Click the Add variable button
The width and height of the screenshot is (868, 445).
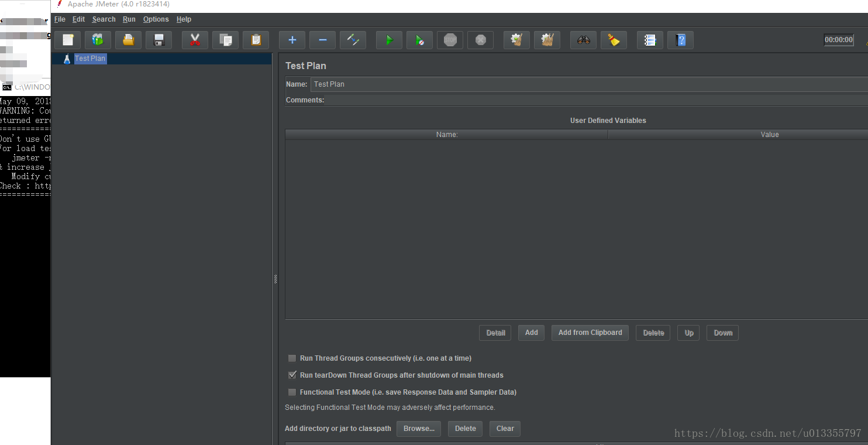[x=531, y=333]
